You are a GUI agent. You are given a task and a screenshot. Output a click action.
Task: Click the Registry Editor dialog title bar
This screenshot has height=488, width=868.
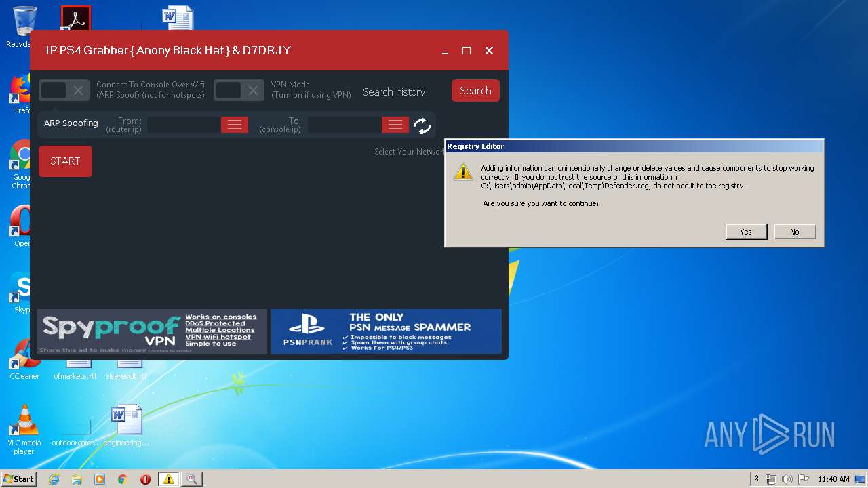coord(634,146)
